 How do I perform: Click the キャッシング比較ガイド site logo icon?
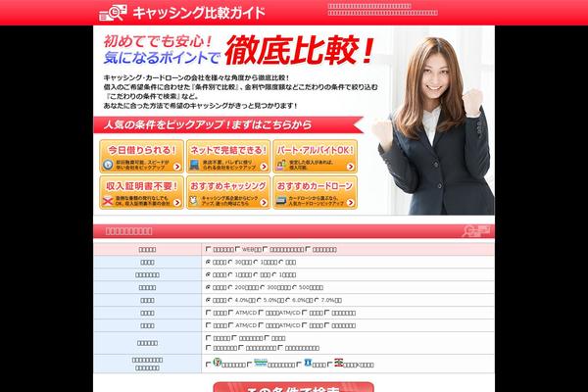(x=113, y=13)
